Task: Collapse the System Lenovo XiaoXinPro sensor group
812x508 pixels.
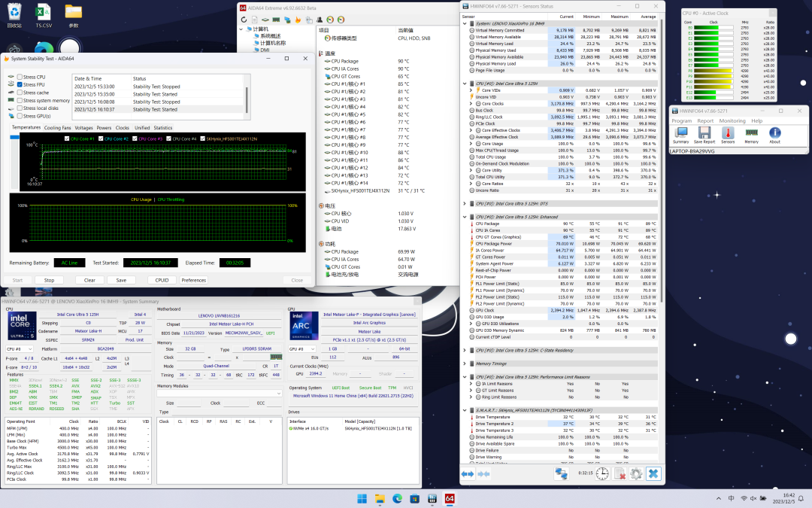Action: [465, 23]
